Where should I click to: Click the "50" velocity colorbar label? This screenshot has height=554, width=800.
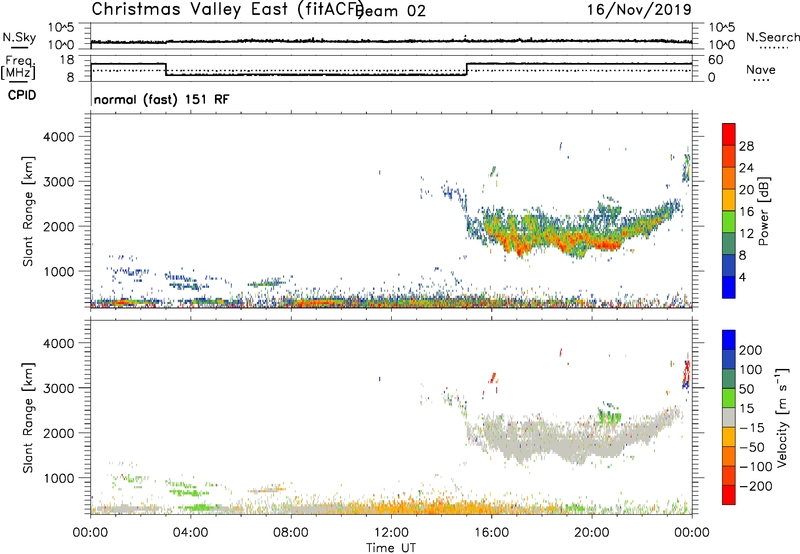click(x=746, y=389)
